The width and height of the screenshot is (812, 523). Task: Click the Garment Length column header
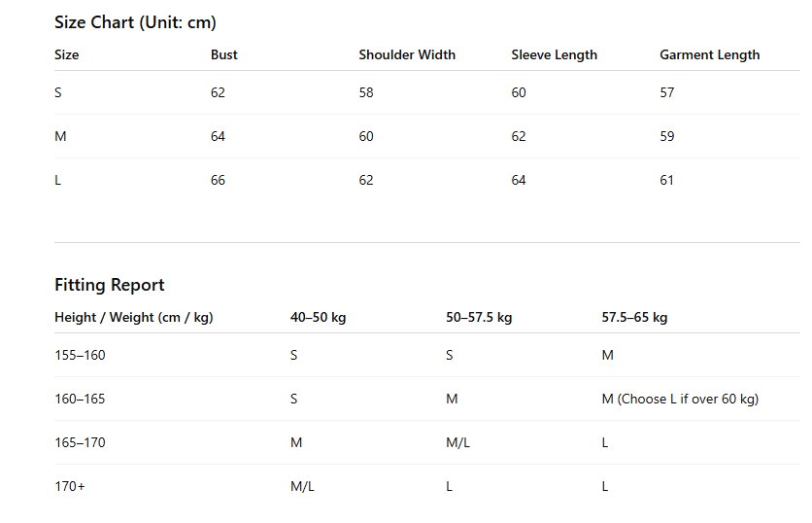tap(709, 55)
